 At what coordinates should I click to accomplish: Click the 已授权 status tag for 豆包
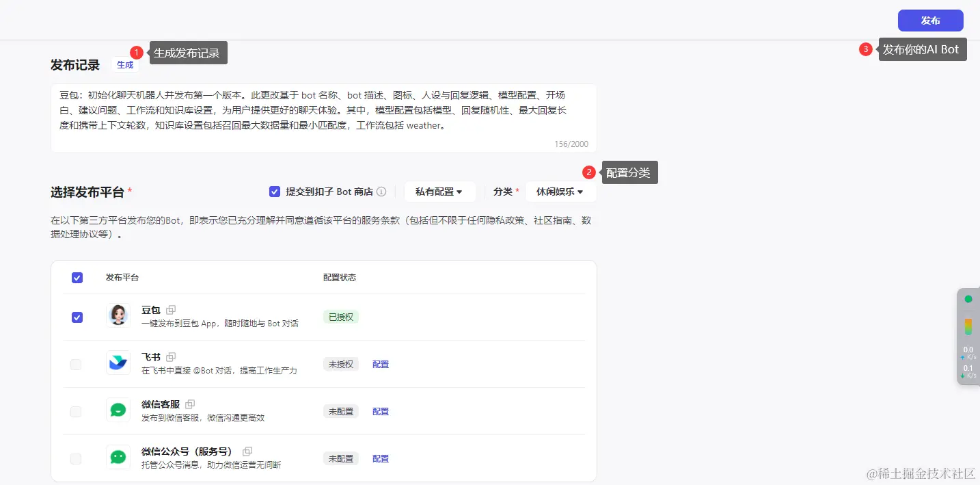341,317
